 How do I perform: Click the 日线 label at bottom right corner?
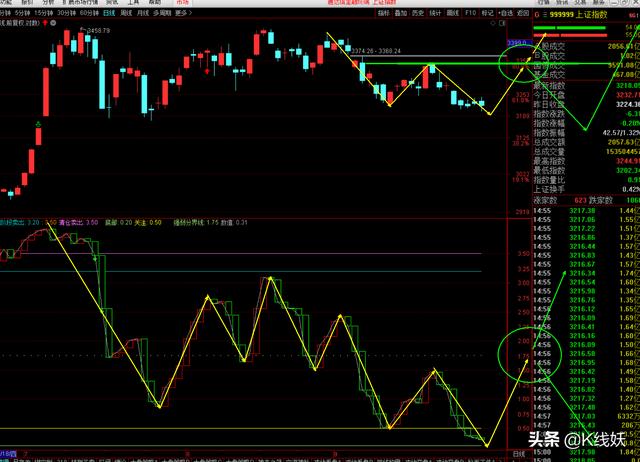click(x=519, y=454)
